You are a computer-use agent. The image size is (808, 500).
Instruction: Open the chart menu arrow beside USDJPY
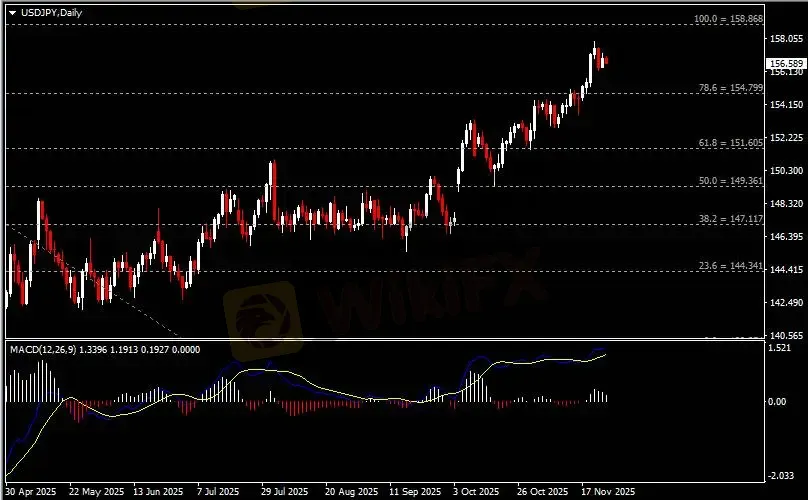[12, 13]
